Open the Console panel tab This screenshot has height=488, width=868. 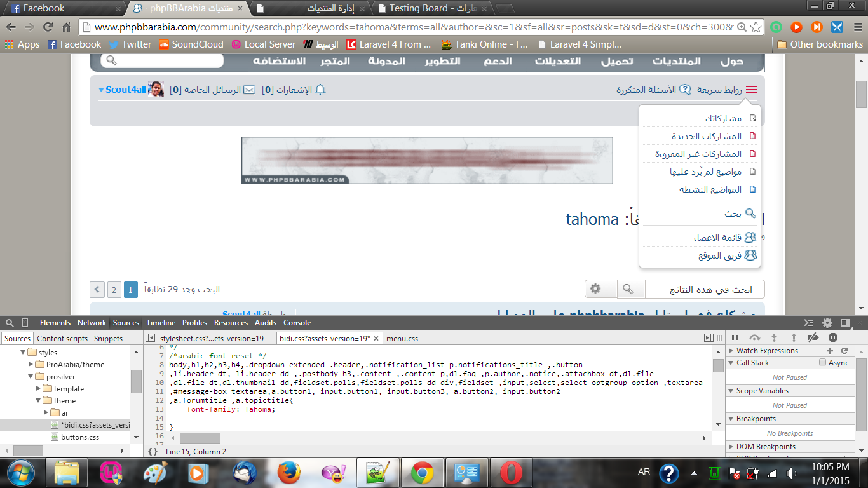click(297, 323)
